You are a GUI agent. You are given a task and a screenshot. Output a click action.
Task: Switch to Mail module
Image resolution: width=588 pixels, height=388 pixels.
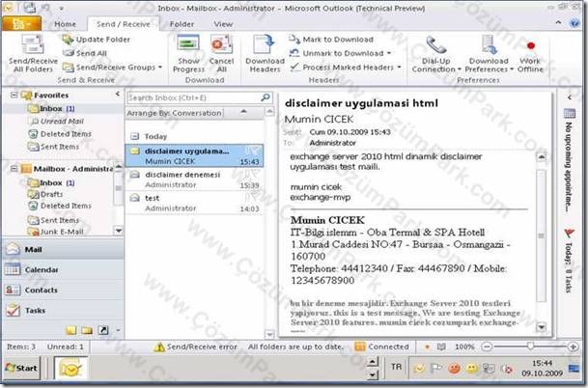(x=63, y=250)
